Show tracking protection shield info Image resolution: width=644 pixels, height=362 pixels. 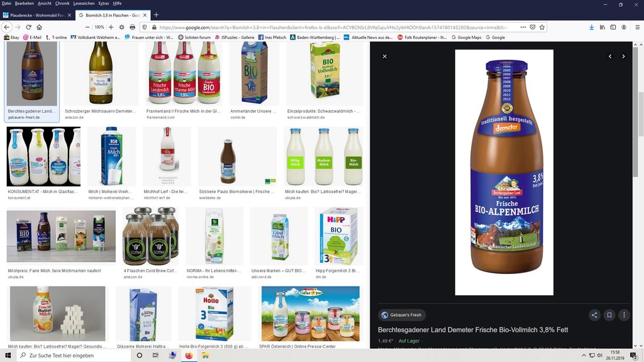click(145, 27)
